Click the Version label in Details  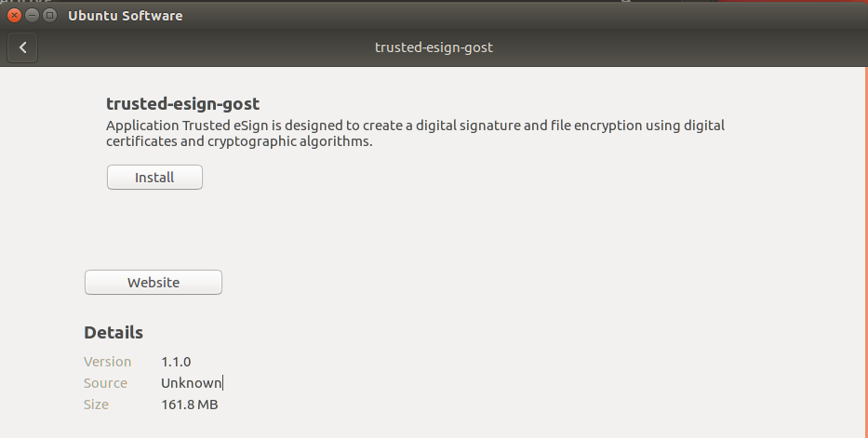point(108,362)
